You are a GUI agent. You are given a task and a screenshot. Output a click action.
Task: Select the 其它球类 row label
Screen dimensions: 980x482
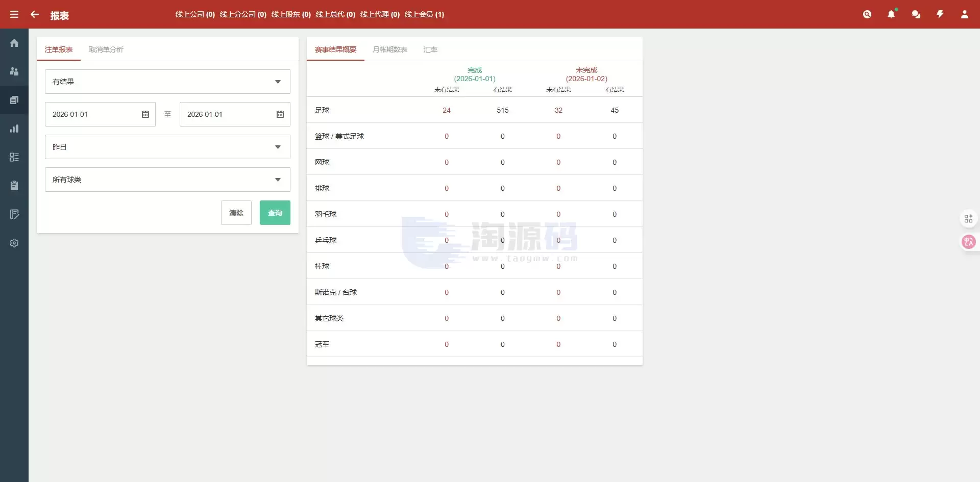click(x=329, y=318)
